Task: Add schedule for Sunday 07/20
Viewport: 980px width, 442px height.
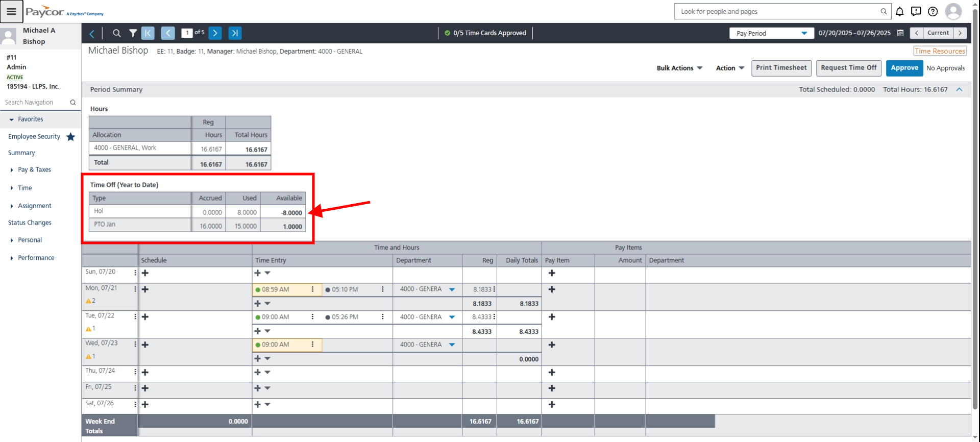Action: [x=145, y=273]
